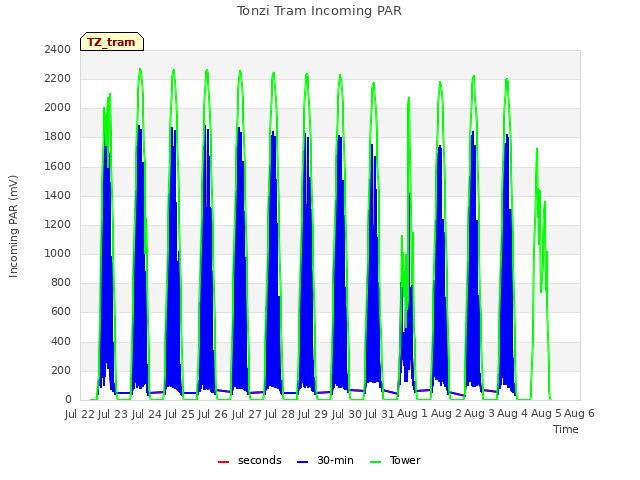Image resolution: width=640 pixels, height=480 pixels.
Task: Click the chart title 'Tonzi Tram Incoming PAR'
Action: [x=319, y=11]
